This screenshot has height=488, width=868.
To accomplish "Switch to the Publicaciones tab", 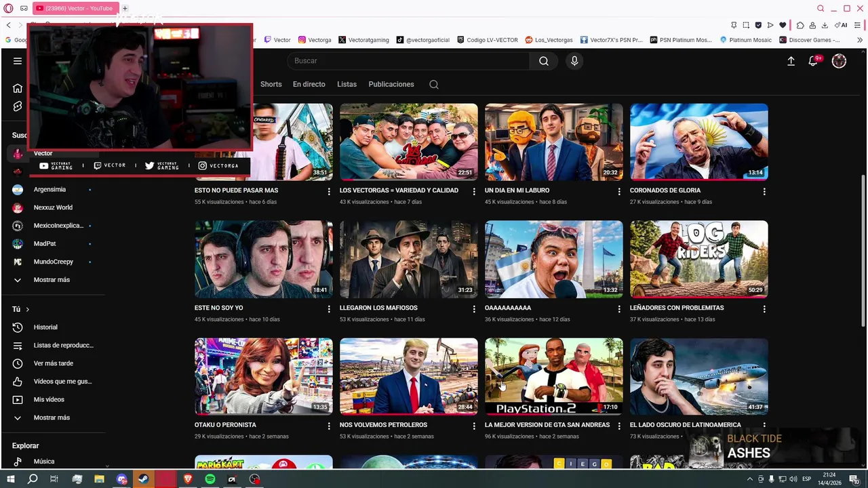I will (391, 85).
